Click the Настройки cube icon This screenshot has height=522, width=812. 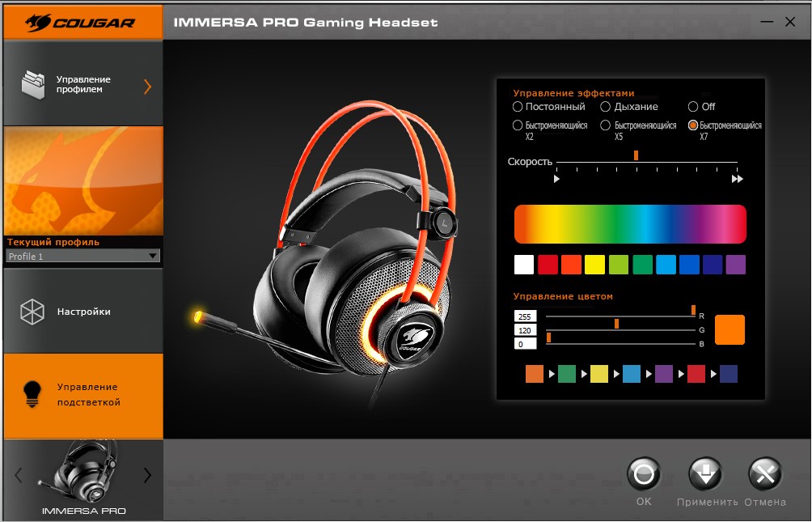click(x=32, y=312)
